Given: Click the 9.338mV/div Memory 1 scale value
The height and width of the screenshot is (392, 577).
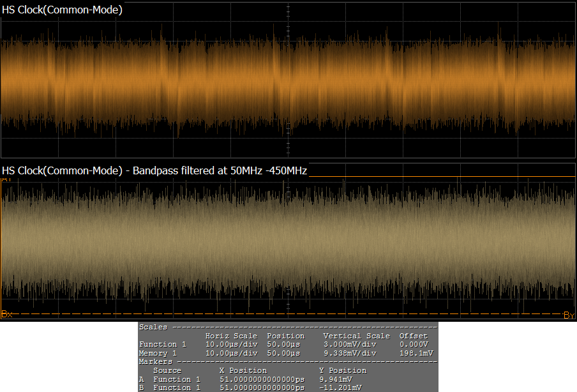Looking at the screenshot, I should click(350, 352).
